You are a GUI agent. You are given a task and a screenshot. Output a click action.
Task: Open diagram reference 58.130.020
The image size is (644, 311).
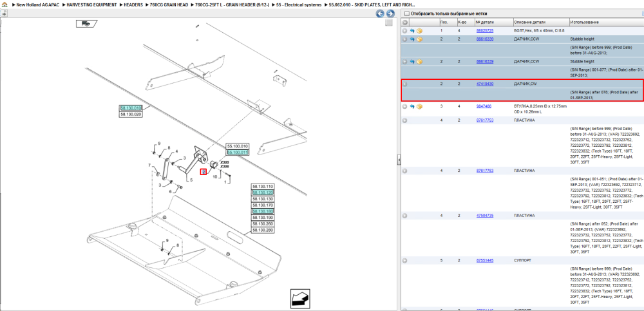(x=131, y=114)
